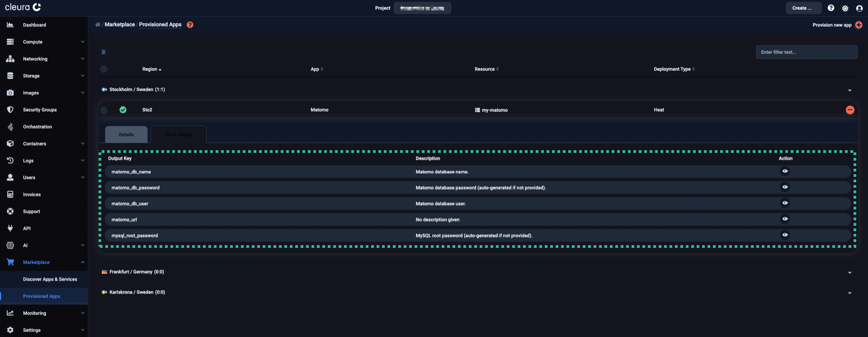Click the Compute server icon
This screenshot has height=337, width=868.
(10, 42)
